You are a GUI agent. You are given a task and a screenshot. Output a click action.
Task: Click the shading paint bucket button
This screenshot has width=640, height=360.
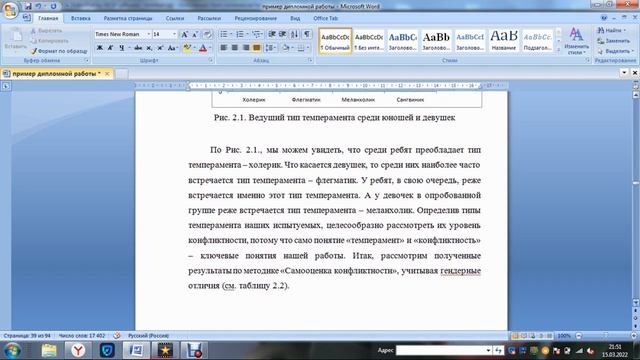click(286, 48)
